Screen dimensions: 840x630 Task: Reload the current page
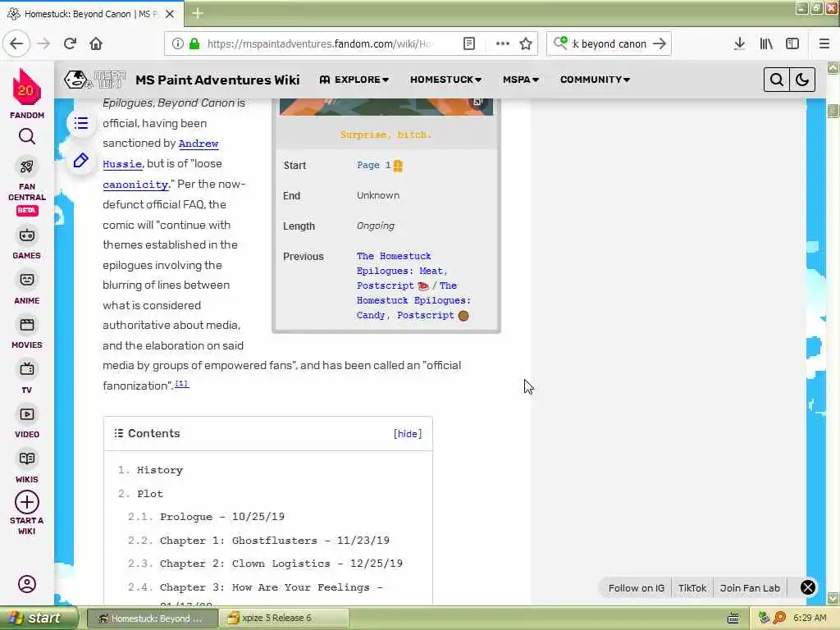point(70,43)
